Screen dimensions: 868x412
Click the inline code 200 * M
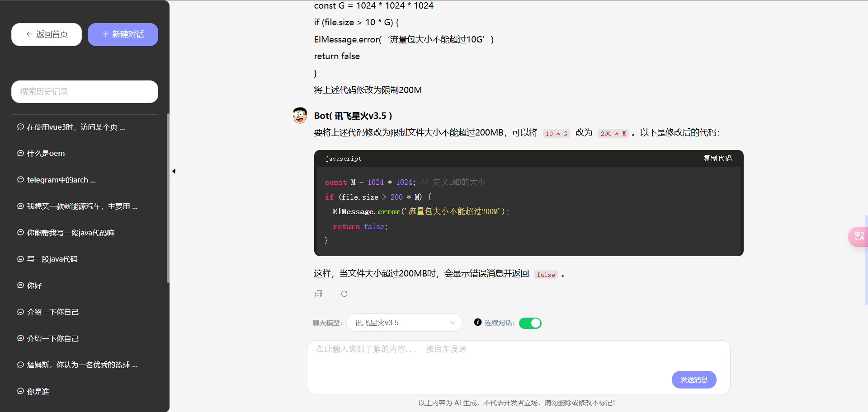(x=613, y=133)
